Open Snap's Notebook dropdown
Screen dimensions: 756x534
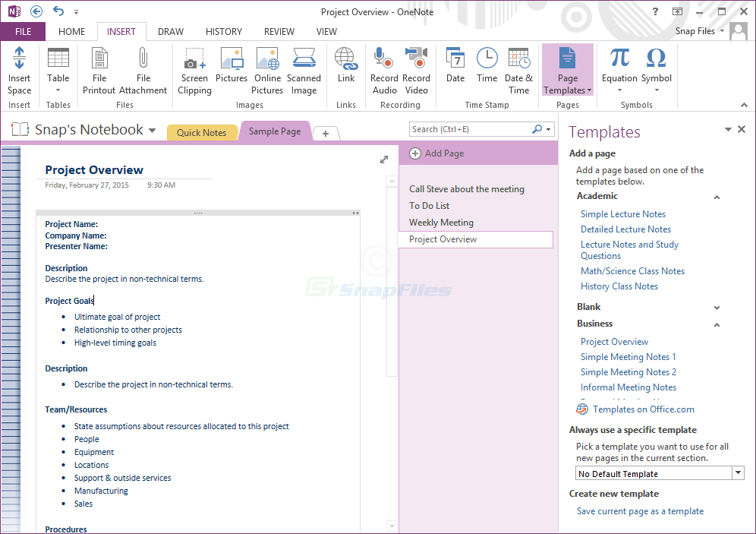[152, 130]
